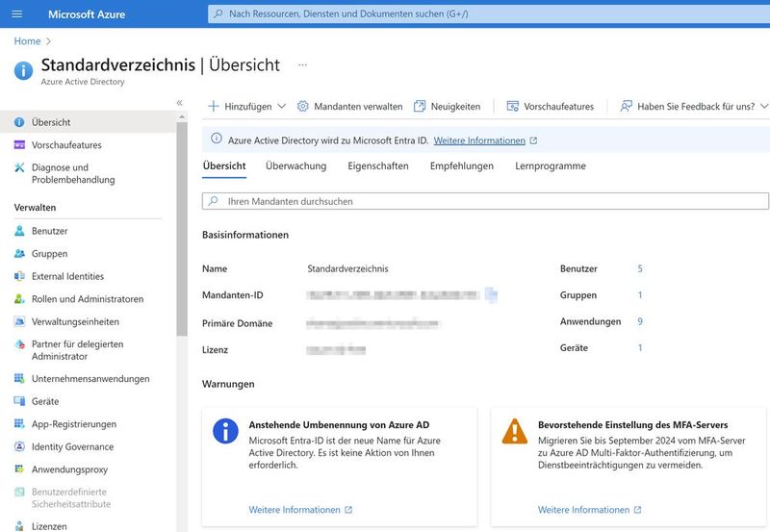Open Weitere Informationen under MFA-Server warning

[583, 510]
